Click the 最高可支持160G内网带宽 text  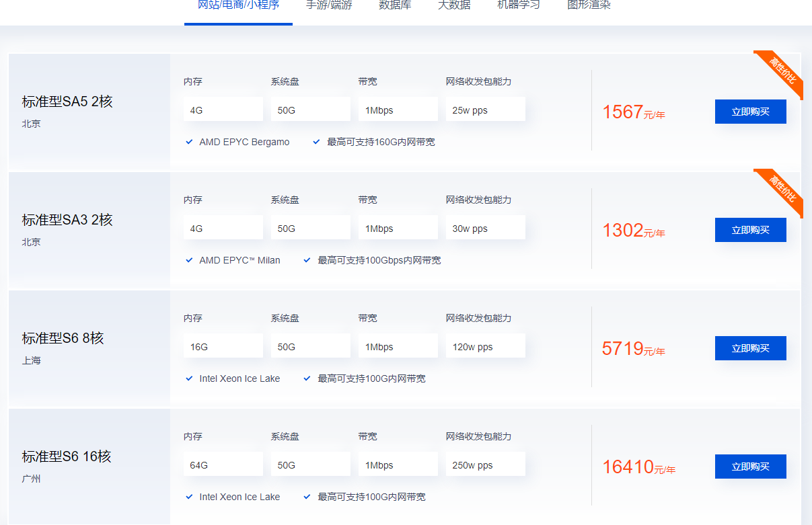(x=381, y=142)
